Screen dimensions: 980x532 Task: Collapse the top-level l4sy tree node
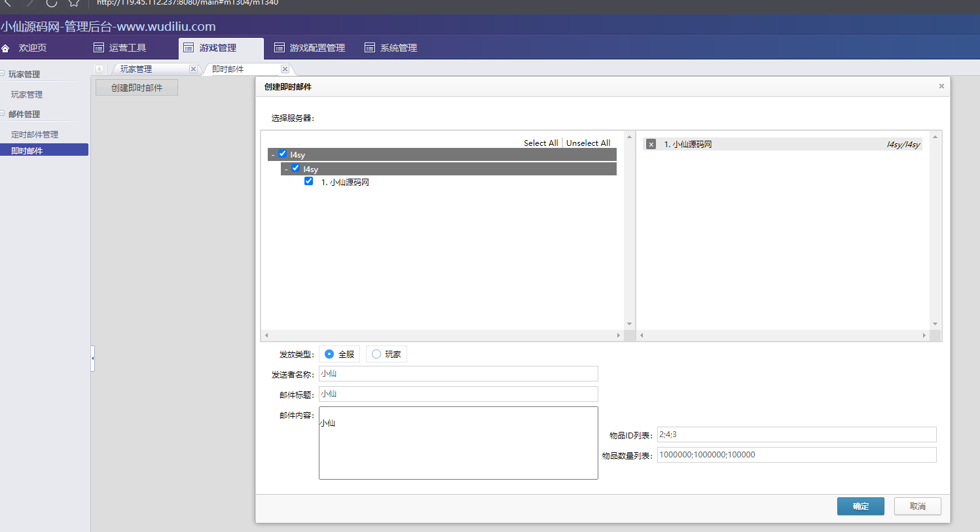click(x=273, y=155)
